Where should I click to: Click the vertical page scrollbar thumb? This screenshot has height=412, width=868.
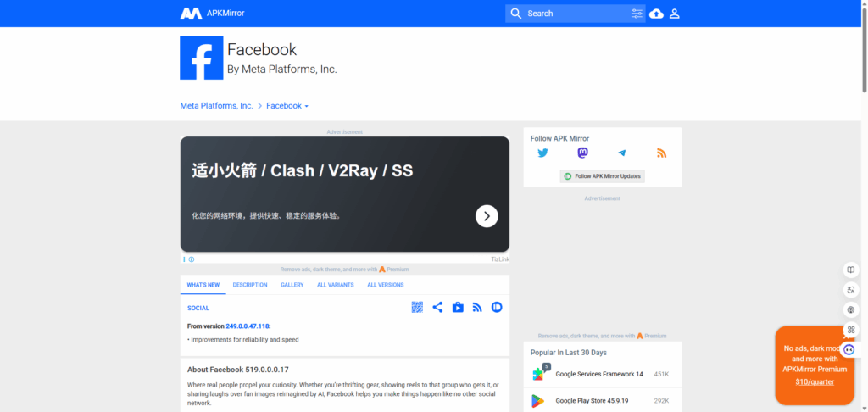point(864,51)
